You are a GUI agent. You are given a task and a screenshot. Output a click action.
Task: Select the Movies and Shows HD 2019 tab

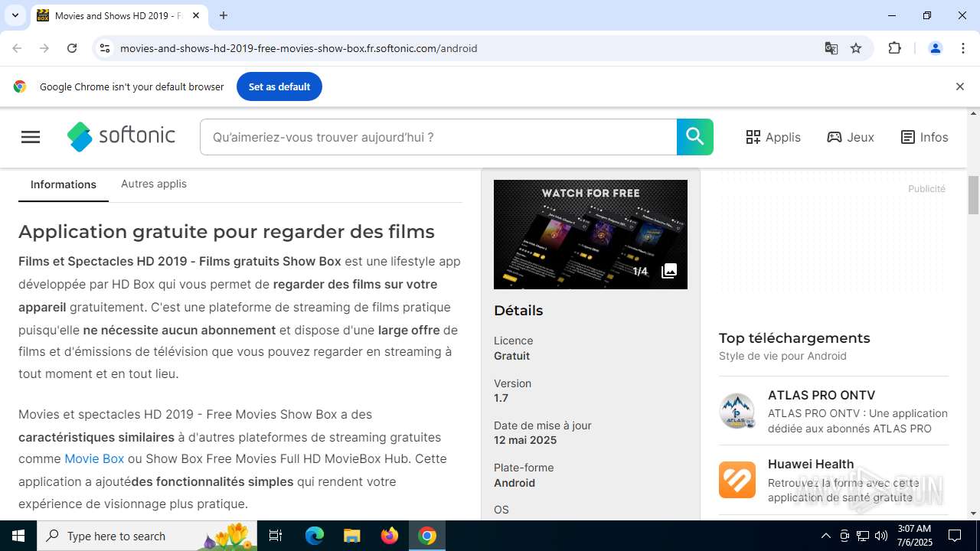(x=119, y=15)
